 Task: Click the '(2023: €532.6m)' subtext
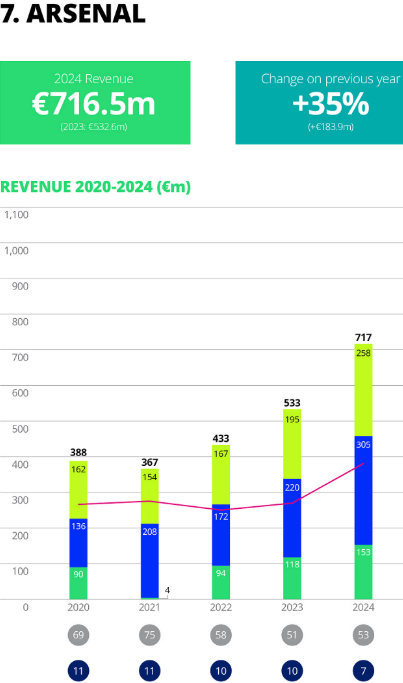[94, 127]
